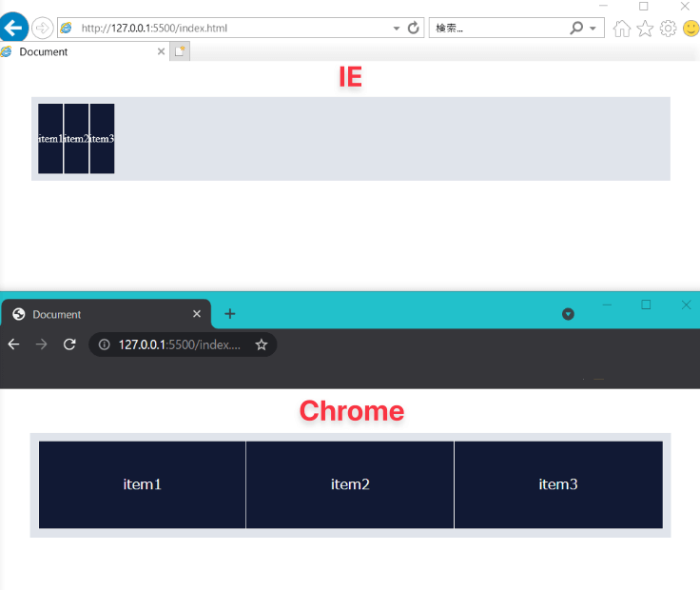Maximize the IE window
Viewport: 700px width, 590px height.
pyautogui.click(x=643, y=7)
